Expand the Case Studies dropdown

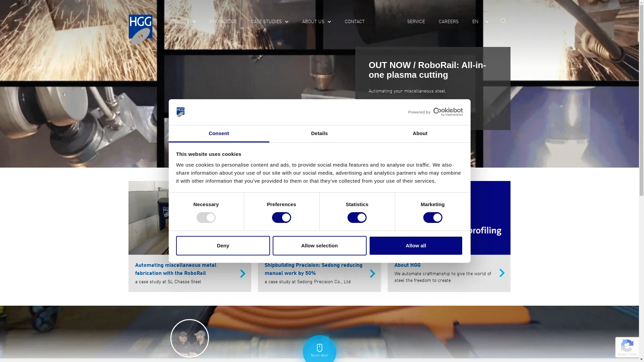click(x=269, y=21)
